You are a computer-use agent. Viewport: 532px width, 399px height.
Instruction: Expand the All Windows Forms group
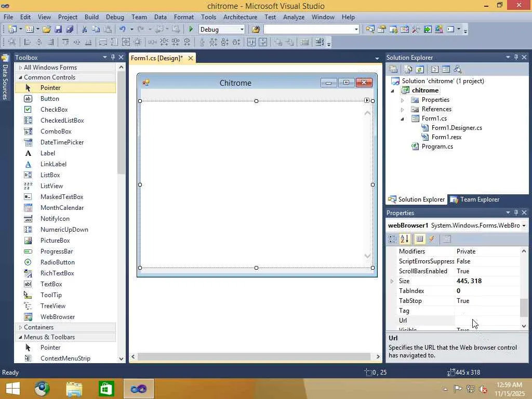pos(20,68)
